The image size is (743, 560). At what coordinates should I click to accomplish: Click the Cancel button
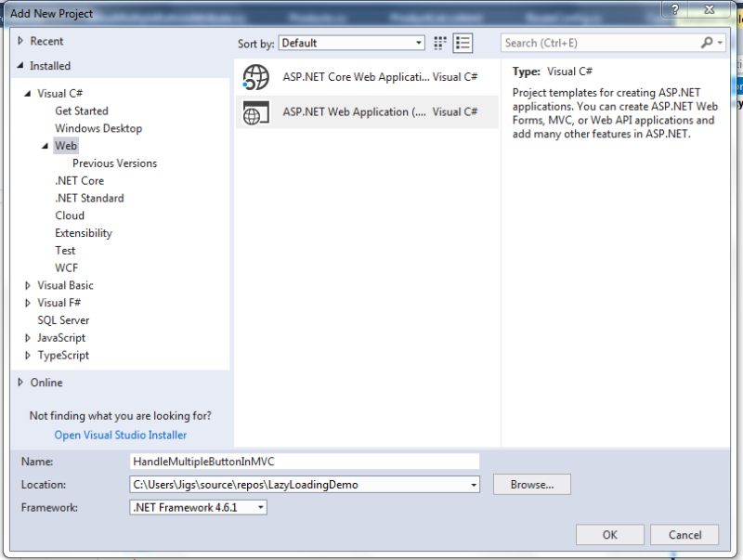684,535
